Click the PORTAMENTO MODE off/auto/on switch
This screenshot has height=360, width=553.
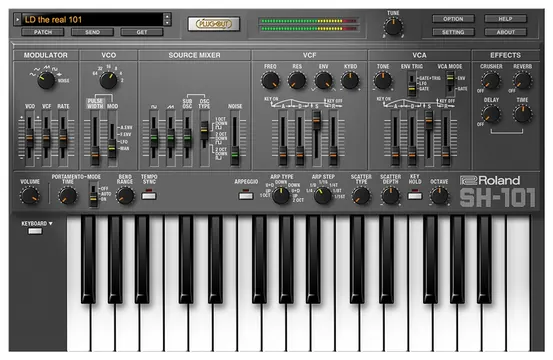point(93,195)
